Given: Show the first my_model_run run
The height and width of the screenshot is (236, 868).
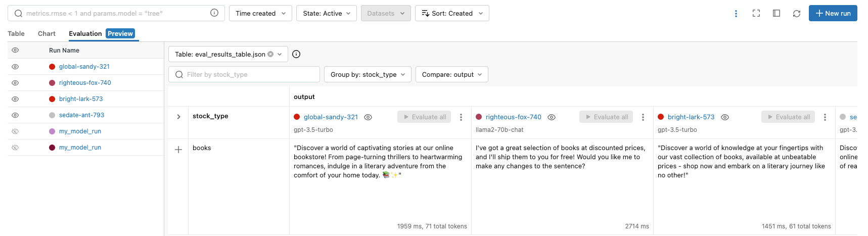Looking at the screenshot, I should (x=15, y=131).
